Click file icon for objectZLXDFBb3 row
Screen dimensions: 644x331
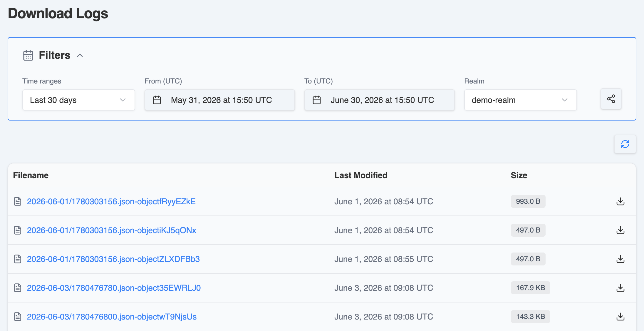click(x=18, y=259)
